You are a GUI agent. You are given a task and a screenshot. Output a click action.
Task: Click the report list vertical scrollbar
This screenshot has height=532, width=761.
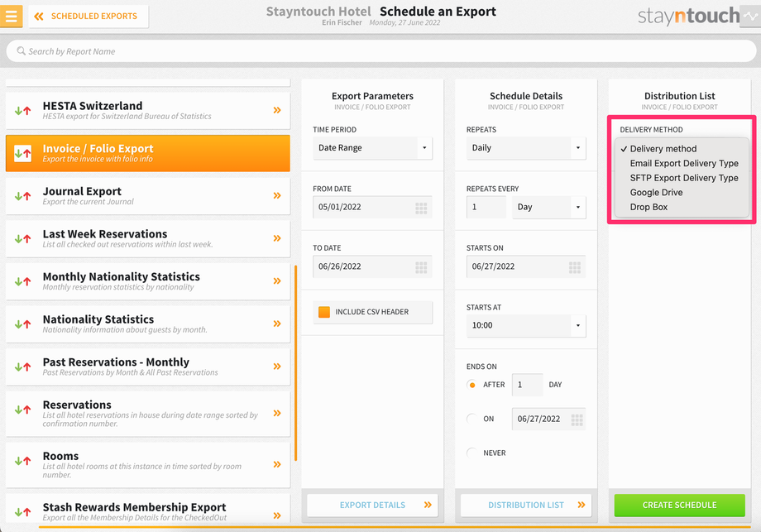(x=295, y=363)
